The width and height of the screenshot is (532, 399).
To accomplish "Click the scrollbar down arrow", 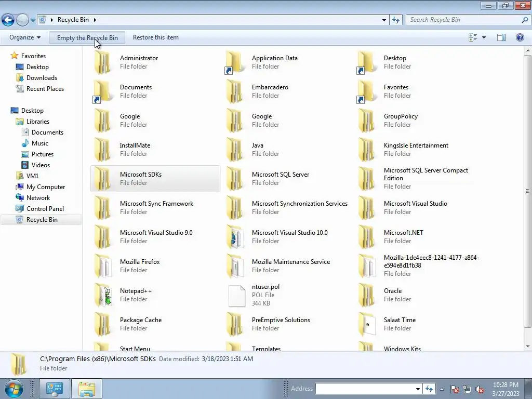I will tap(527, 347).
